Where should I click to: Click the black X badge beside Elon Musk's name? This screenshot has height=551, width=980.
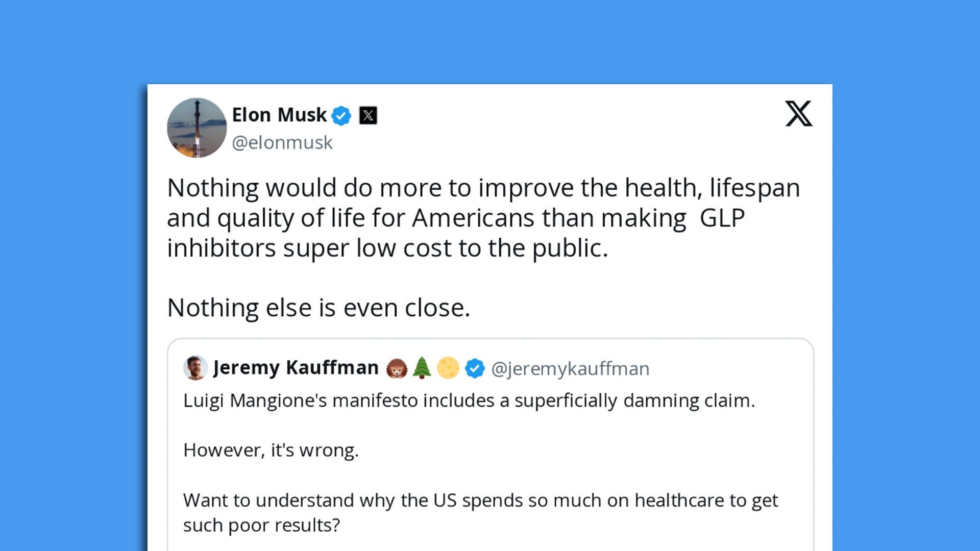coord(369,115)
